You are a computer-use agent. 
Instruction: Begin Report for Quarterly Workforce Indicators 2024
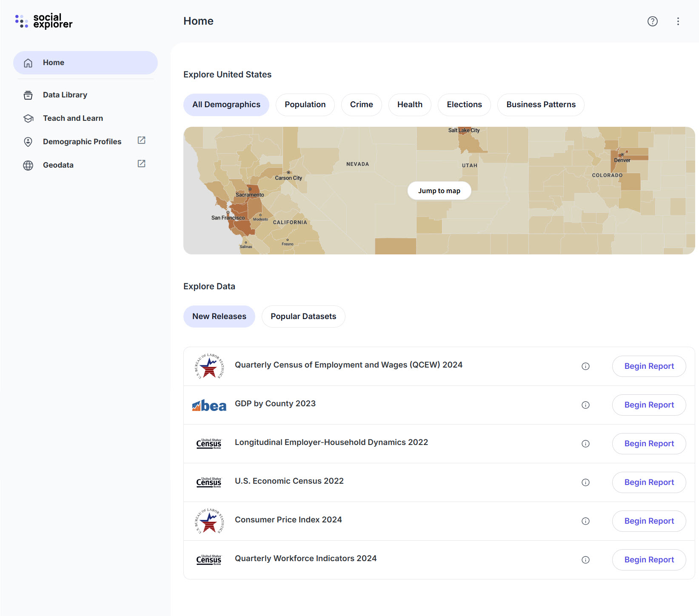[x=649, y=560]
